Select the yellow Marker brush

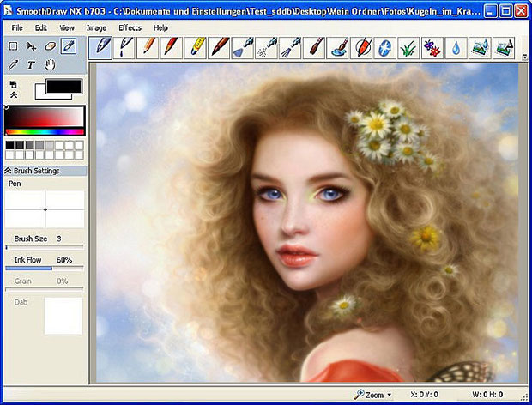click(x=195, y=48)
